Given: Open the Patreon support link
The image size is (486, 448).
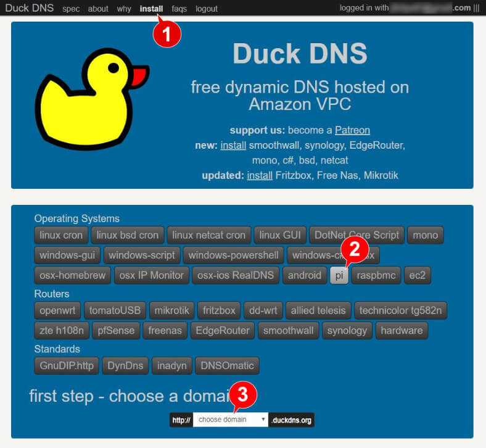Looking at the screenshot, I should point(352,130).
